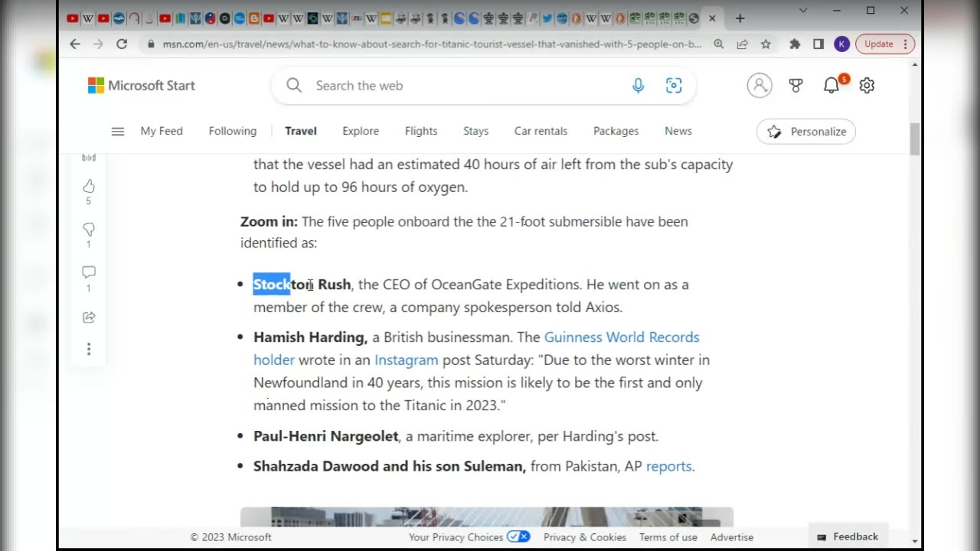
Task: Bookmark this page with the star
Action: point(766,44)
